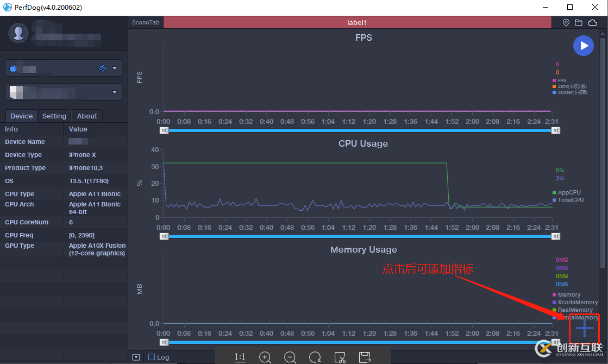The height and width of the screenshot is (364, 608).
Task: Expand the log panel arrow at bottom left
Action: (x=136, y=357)
